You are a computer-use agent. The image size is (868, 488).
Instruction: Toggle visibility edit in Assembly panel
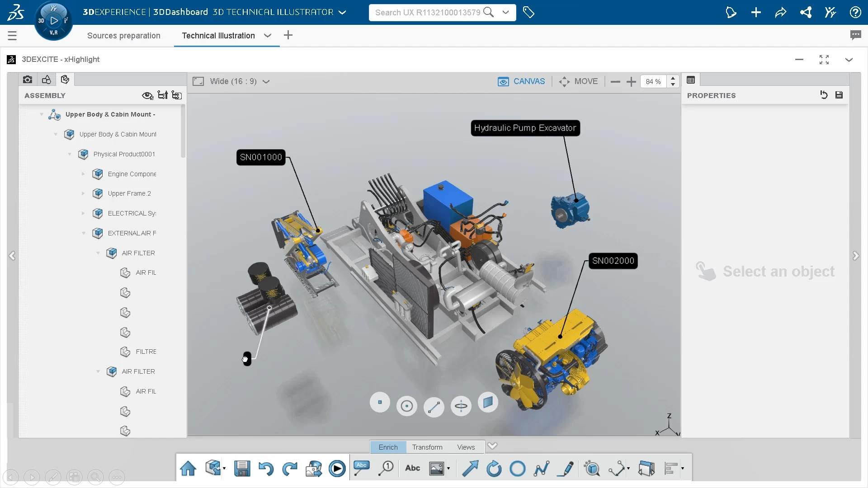pos(147,95)
